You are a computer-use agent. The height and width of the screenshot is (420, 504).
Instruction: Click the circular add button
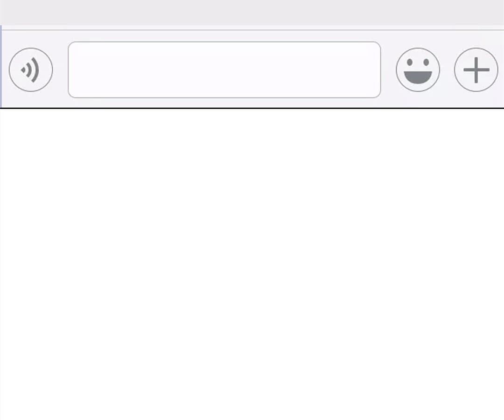(476, 70)
